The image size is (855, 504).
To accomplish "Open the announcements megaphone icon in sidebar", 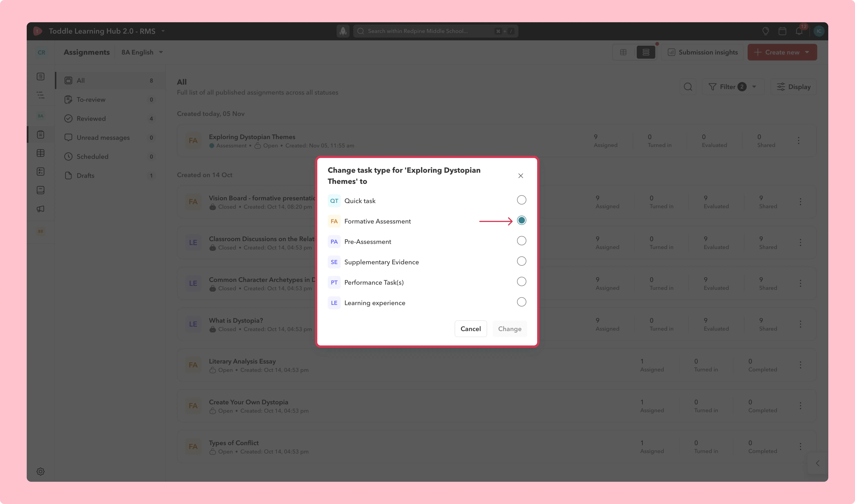I will click(40, 209).
